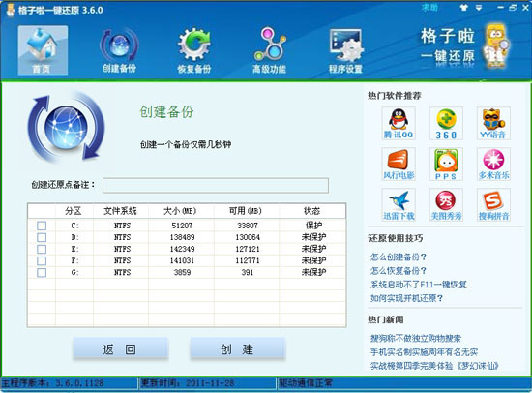Check the D: partition checkbox

42,237
